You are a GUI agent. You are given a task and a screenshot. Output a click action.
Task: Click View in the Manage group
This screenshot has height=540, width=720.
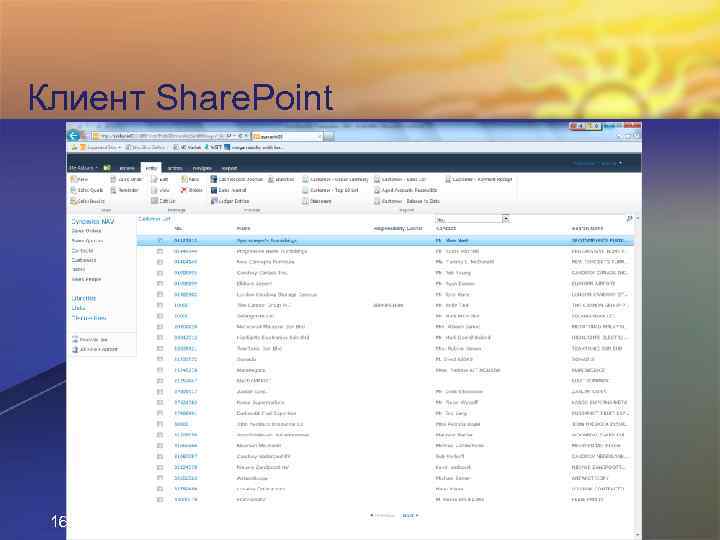tap(161, 190)
